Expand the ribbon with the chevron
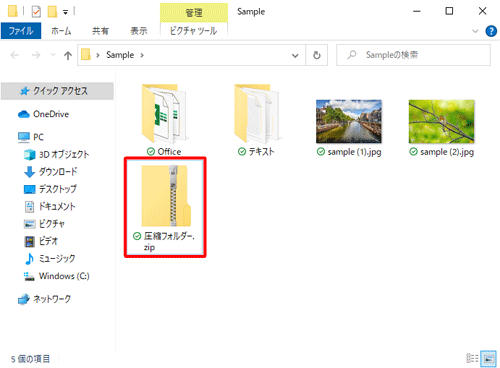500x368 pixels. pyautogui.click(x=475, y=31)
